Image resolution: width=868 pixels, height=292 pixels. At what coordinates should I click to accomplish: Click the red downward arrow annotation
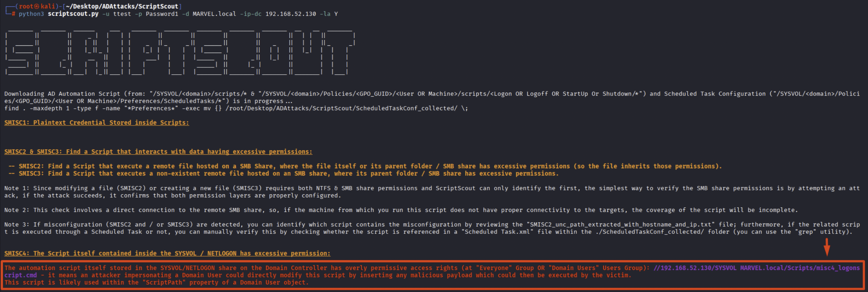[x=826, y=247]
